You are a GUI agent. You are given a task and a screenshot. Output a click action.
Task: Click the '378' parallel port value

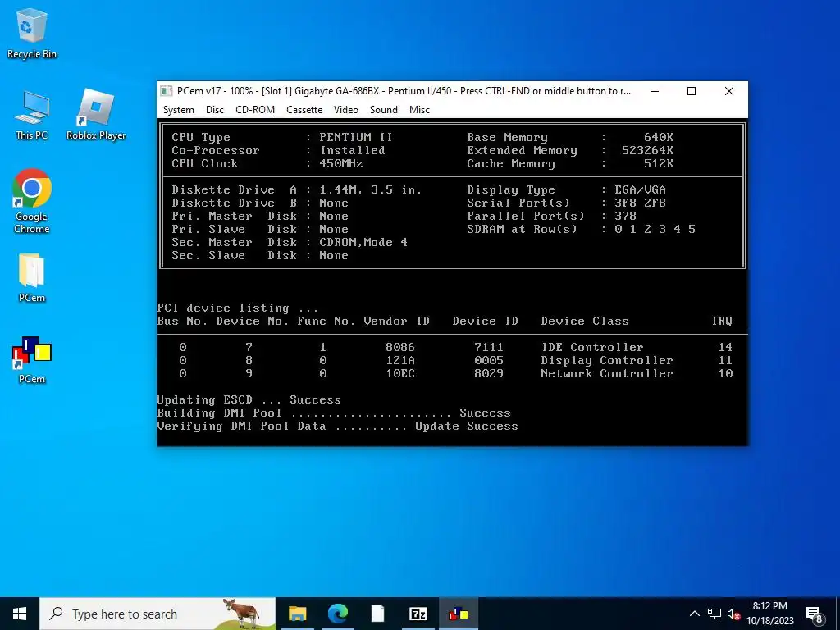coord(625,216)
